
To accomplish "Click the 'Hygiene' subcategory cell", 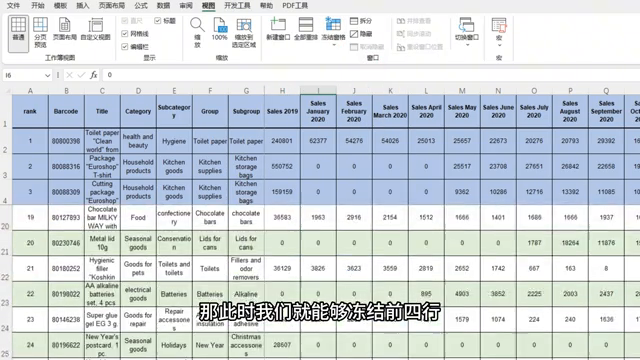I will point(174,141).
